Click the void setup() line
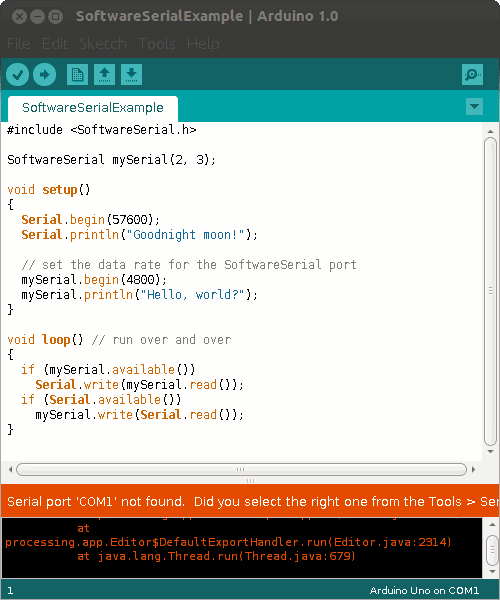 pos(49,190)
